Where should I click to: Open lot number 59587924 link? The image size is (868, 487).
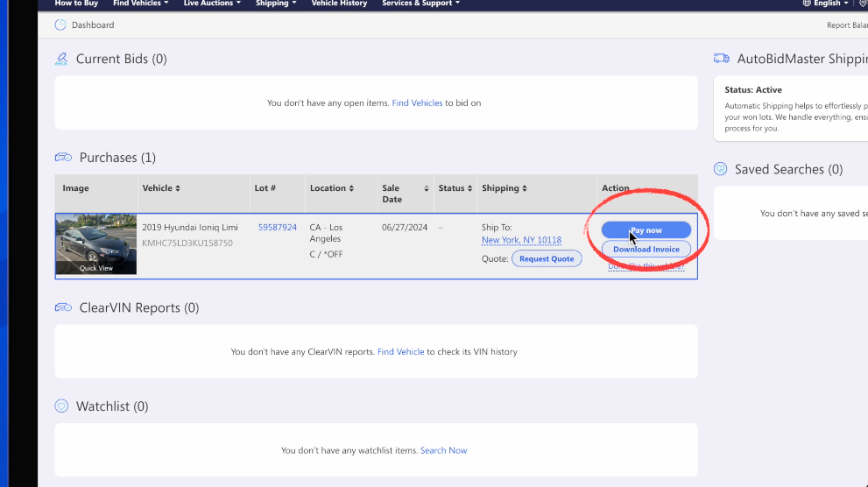[277, 228]
